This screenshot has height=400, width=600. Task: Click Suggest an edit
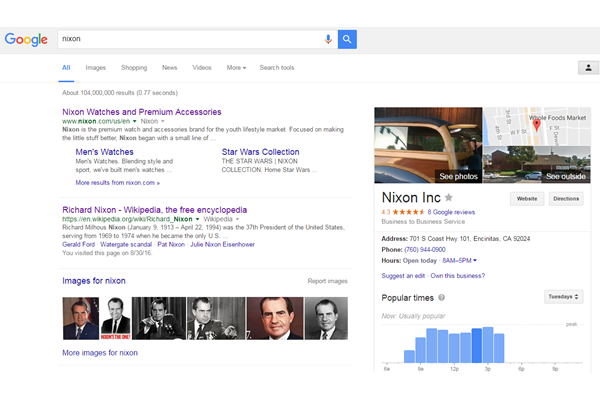pos(403,276)
